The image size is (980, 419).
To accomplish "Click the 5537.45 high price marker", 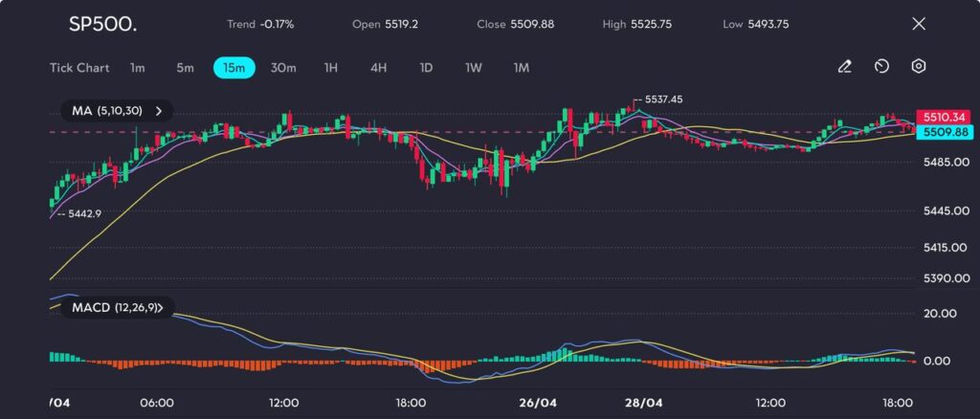I will [663, 99].
